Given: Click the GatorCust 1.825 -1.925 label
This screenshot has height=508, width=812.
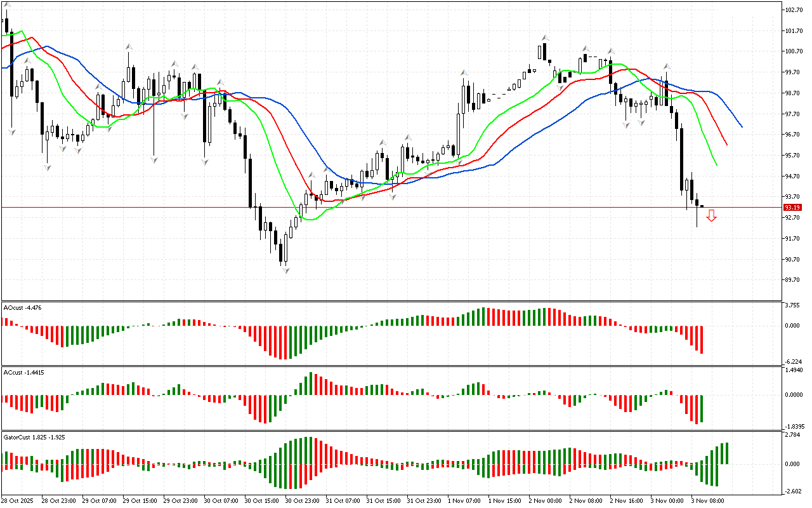Looking at the screenshot, I should click(34, 438).
